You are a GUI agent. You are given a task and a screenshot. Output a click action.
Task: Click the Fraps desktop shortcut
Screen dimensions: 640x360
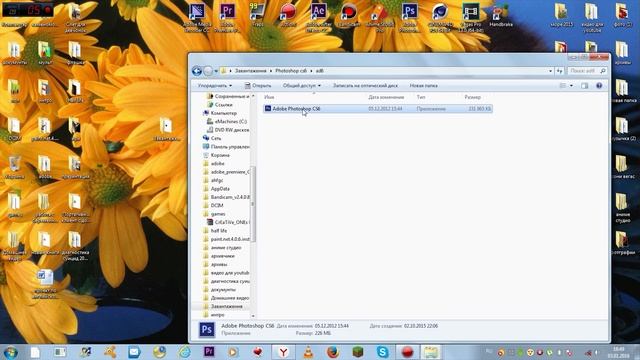click(x=257, y=15)
